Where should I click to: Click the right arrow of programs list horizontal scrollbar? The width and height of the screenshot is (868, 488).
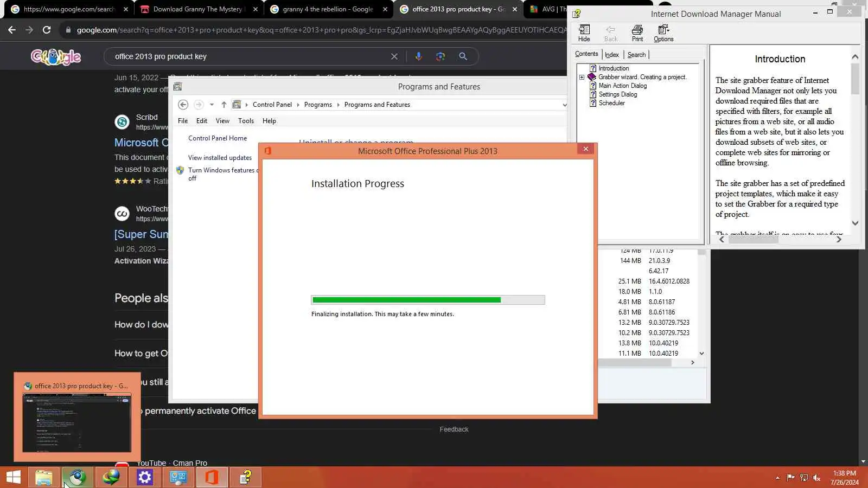[692, 363]
